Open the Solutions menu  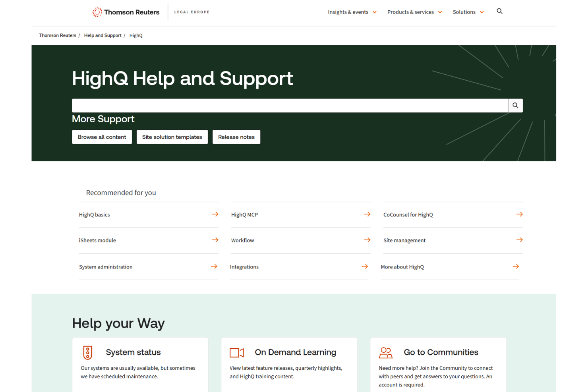(464, 12)
